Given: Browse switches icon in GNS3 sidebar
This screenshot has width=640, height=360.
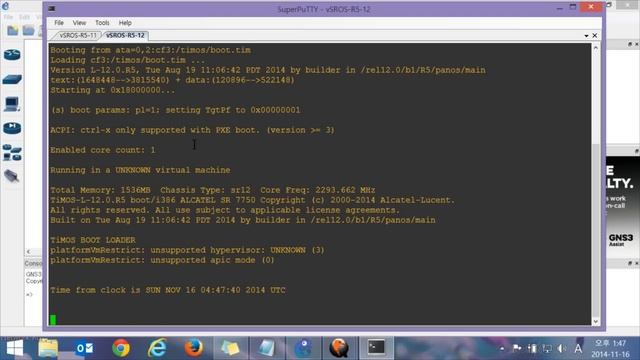Looking at the screenshot, I should coord(12,79).
